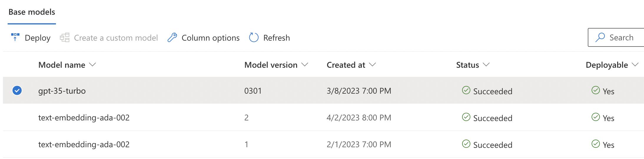Screen dimensions: 644x159
Task: Open the Model version column dropdown
Action: click(x=305, y=65)
